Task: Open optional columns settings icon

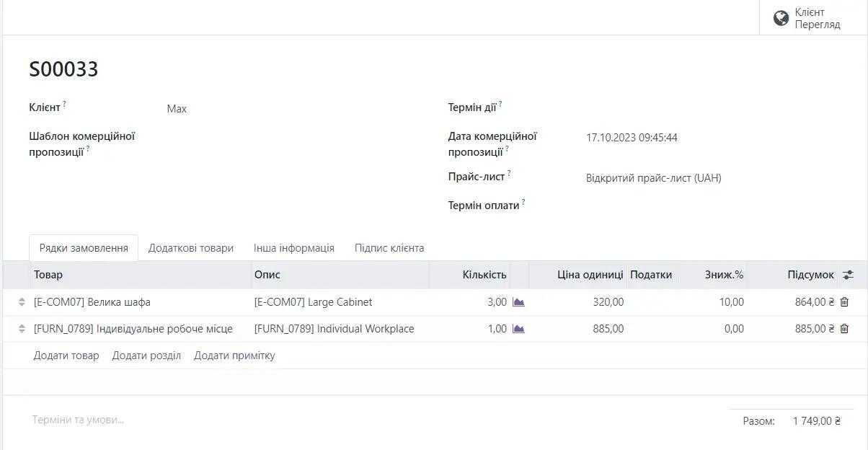Action: (x=848, y=275)
